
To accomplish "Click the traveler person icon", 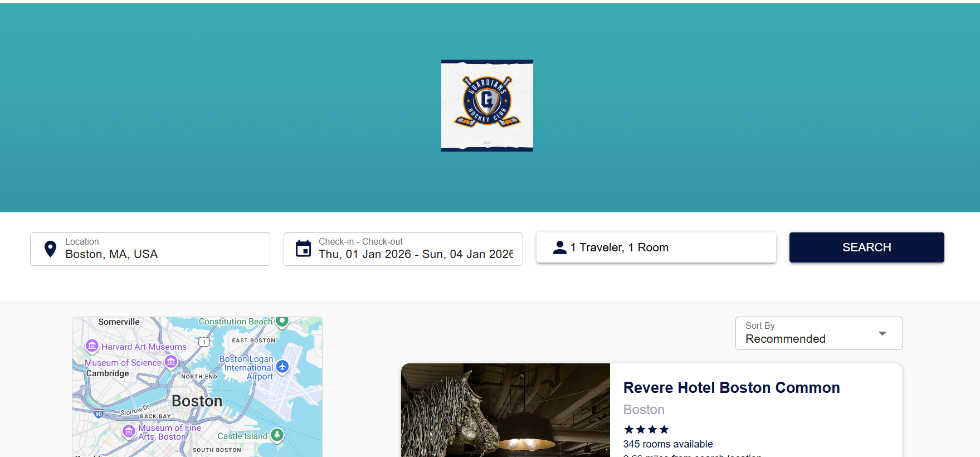I will pos(559,247).
